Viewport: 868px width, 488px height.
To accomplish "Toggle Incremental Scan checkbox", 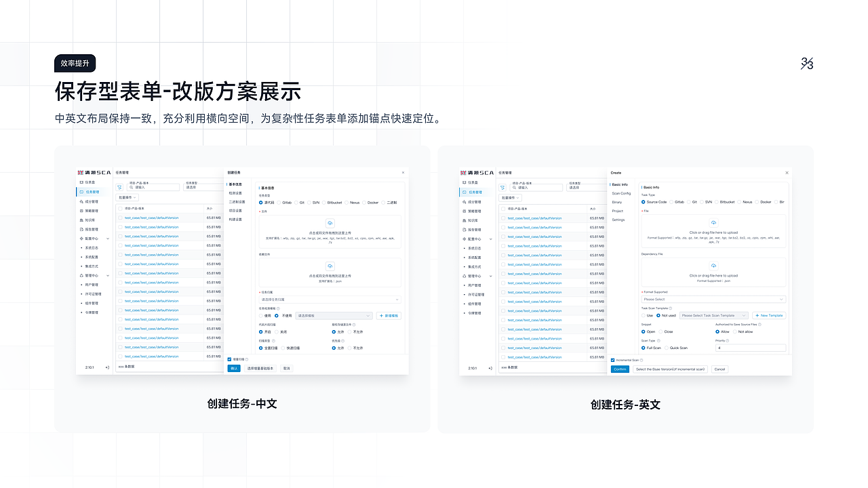I will [612, 360].
